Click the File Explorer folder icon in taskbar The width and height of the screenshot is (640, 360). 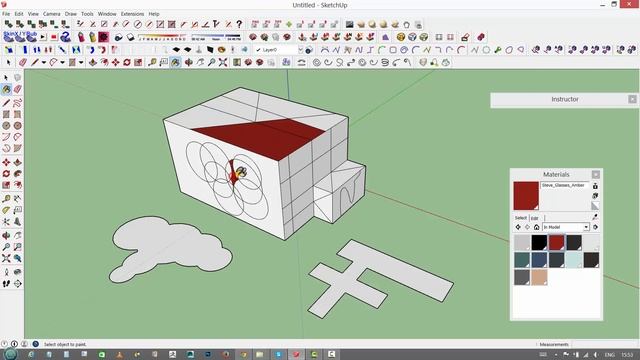[x=260, y=354]
